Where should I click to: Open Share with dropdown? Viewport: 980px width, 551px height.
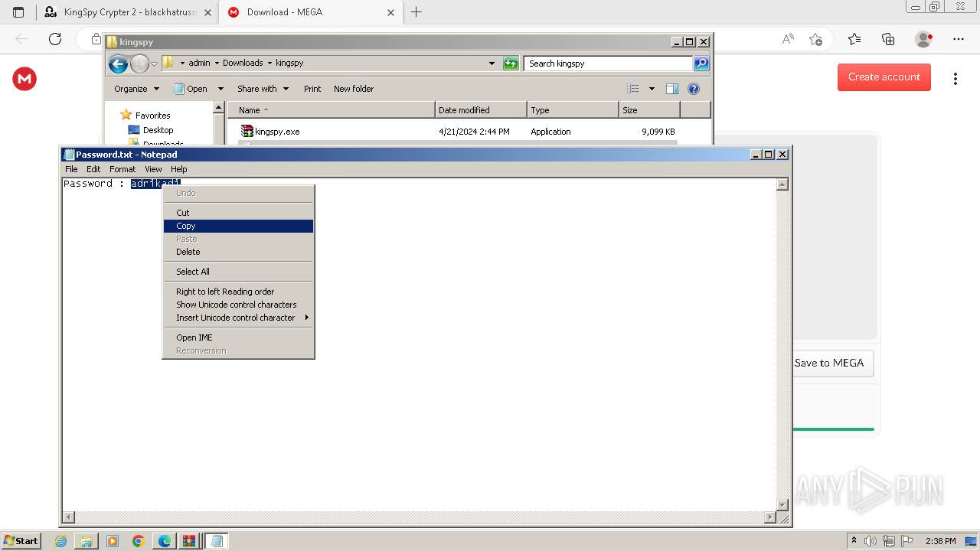pyautogui.click(x=263, y=89)
